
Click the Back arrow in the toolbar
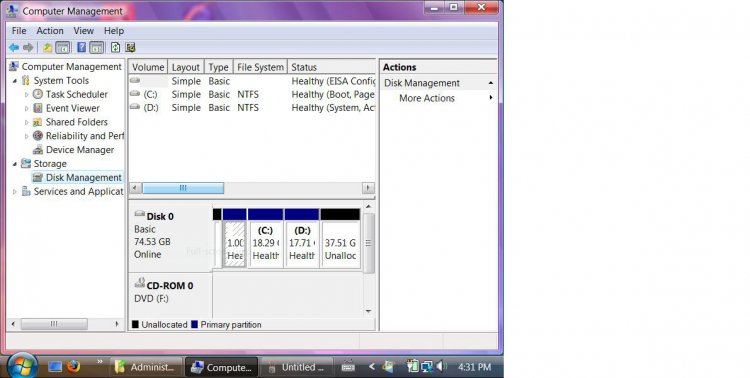point(14,47)
